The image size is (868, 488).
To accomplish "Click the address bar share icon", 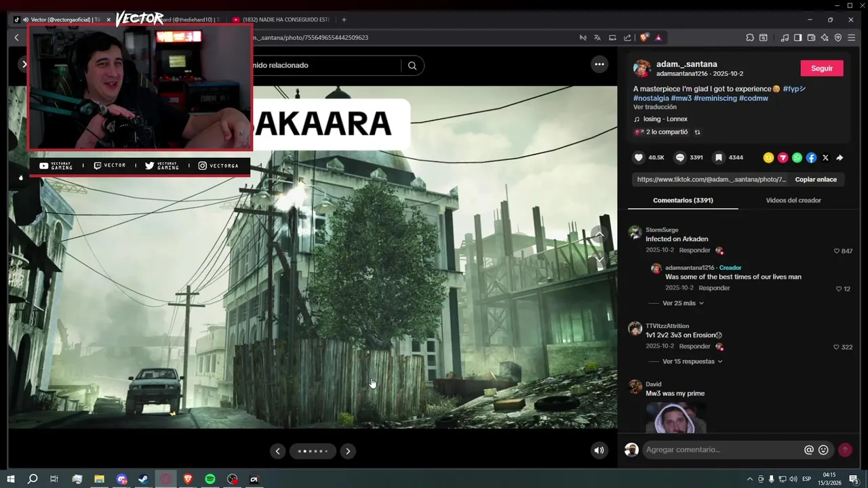I will [x=627, y=38].
